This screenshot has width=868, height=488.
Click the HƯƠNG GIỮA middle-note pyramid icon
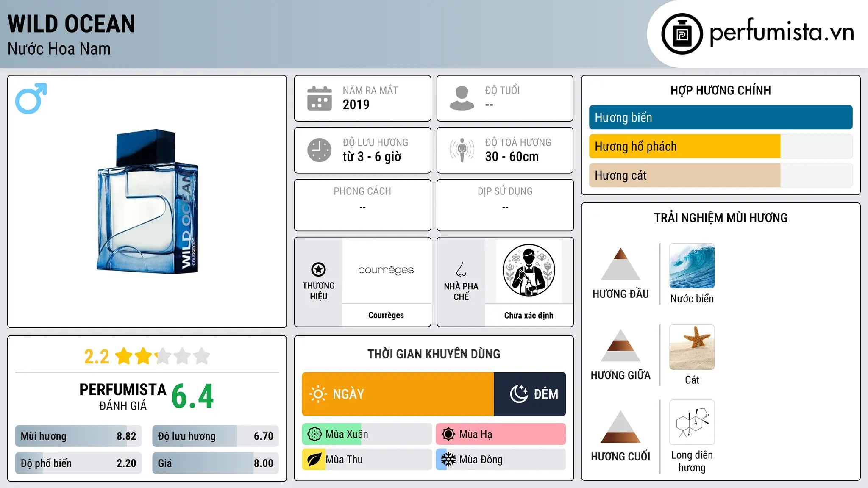(x=620, y=345)
